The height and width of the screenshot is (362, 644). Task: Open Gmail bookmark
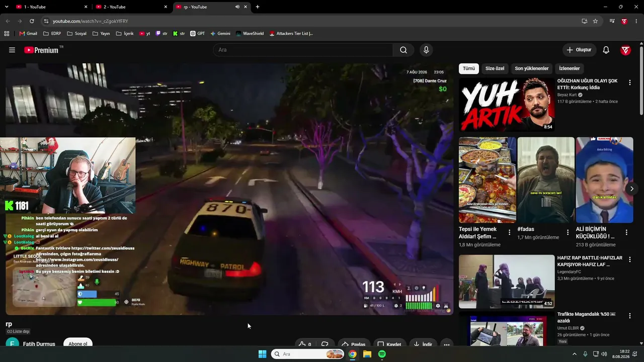coord(28,34)
